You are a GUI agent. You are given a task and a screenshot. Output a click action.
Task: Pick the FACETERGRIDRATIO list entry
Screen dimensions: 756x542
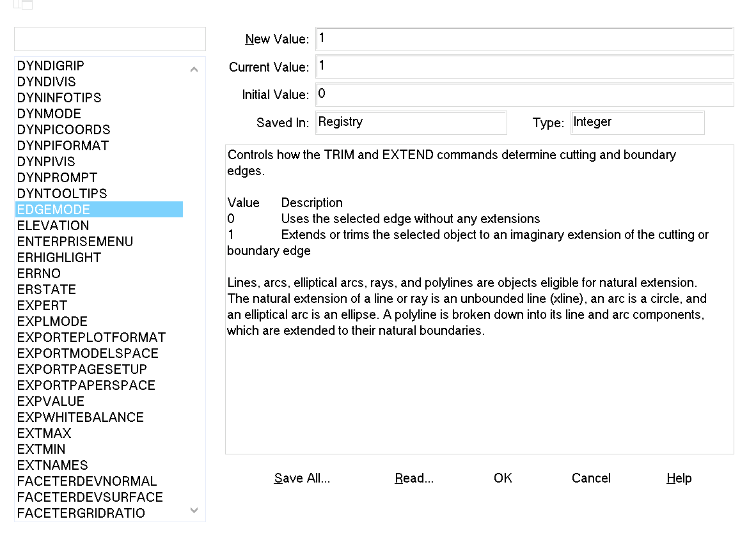pyautogui.click(x=81, y=513)
